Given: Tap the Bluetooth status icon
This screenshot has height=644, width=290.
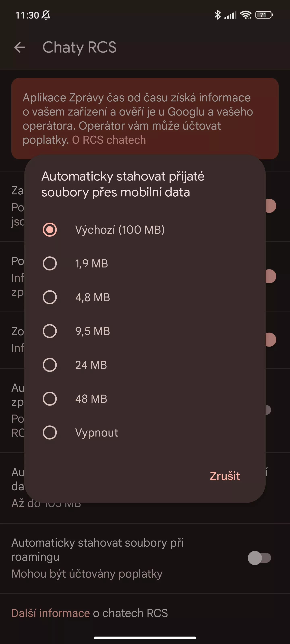Looking at the screenshot, I should 217,15.
